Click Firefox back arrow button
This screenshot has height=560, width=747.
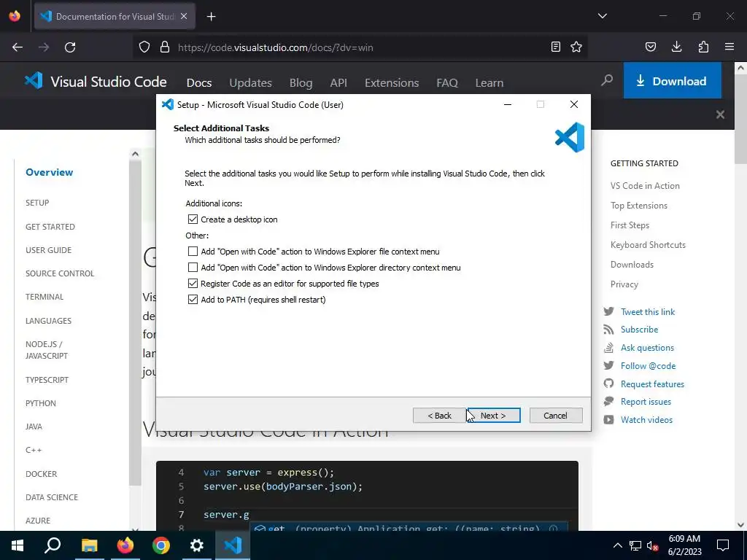[18, 47]
